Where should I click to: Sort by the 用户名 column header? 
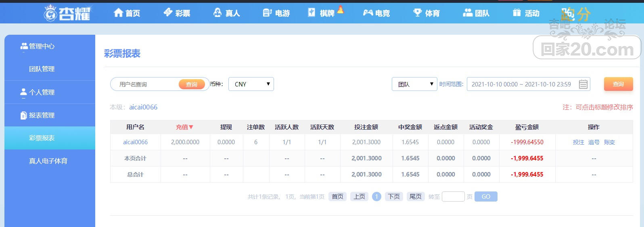135,127
